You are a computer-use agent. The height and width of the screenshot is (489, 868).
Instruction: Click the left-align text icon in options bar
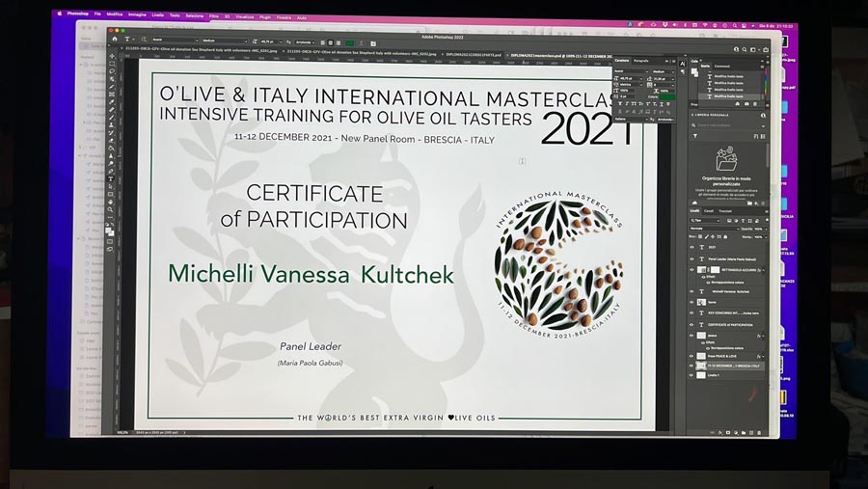tap(323, 42)
